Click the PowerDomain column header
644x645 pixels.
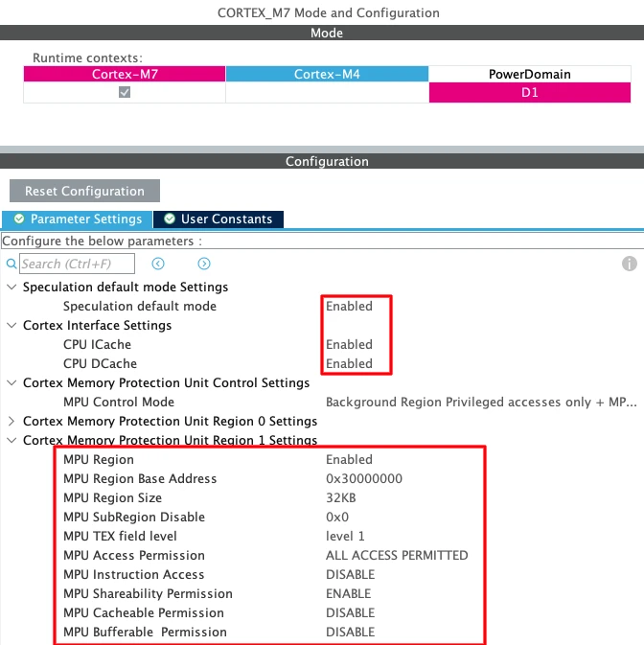point(530,74)
